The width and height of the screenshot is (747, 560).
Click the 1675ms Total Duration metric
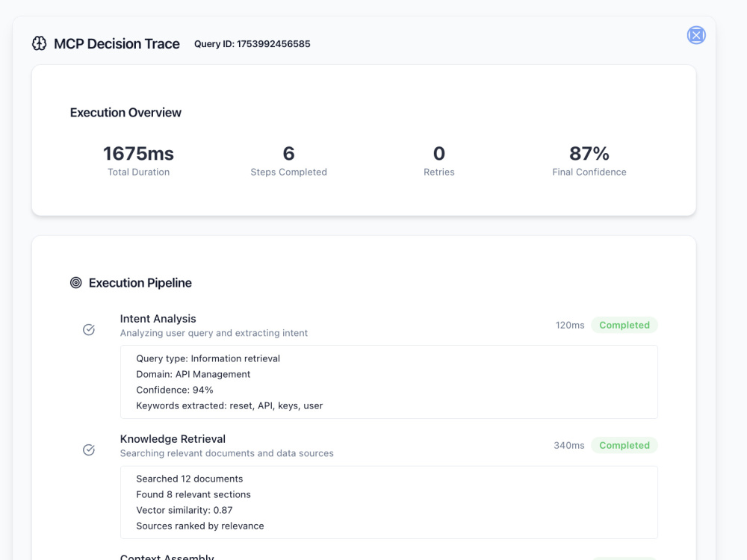[139, 161]
